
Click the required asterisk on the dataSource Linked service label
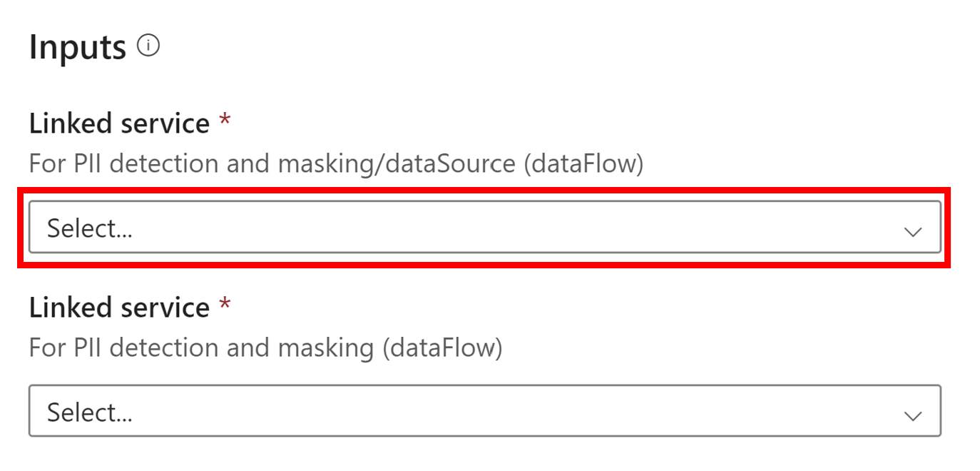click(x=225, y=122)
